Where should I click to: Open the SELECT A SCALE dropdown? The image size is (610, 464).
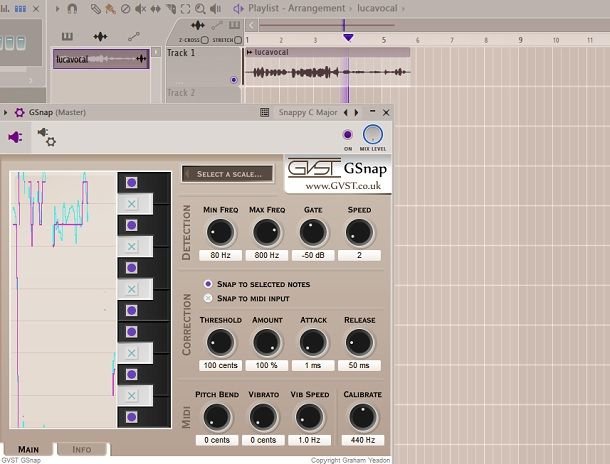[227, 174]
